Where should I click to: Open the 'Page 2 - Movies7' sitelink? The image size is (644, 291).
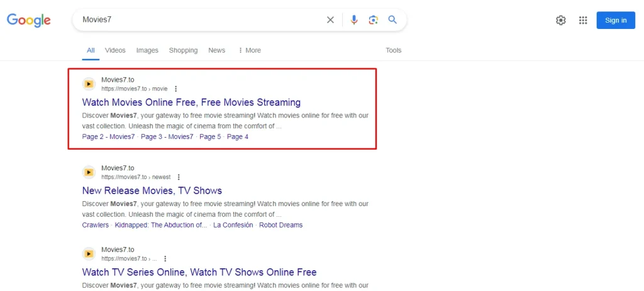[x=108, y=136]
